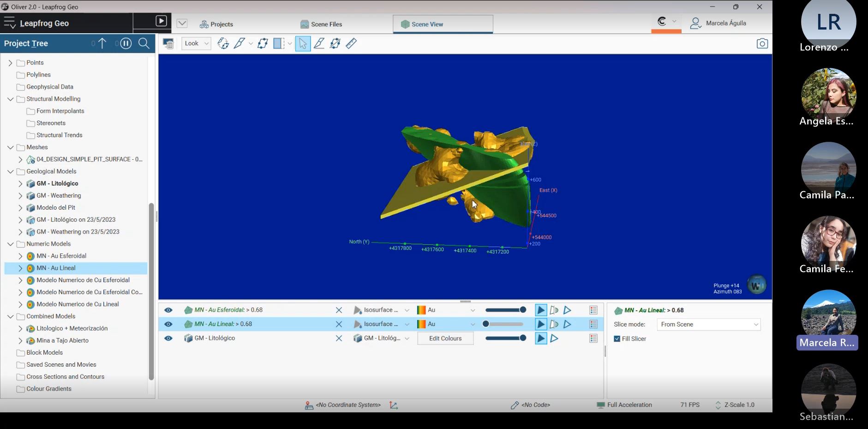Remove MN - Au Esferoidal from scene
The height and width of the screenshot is (429, 868).
339,310
